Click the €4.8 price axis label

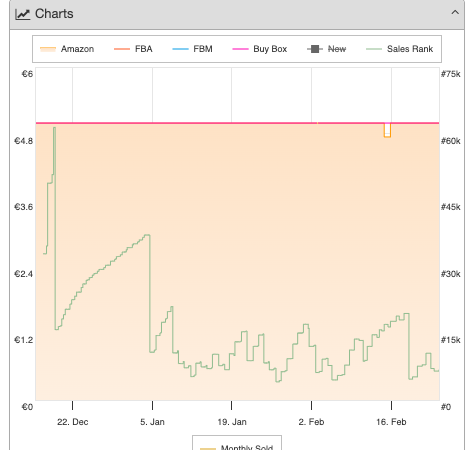[x=23, y=141]
